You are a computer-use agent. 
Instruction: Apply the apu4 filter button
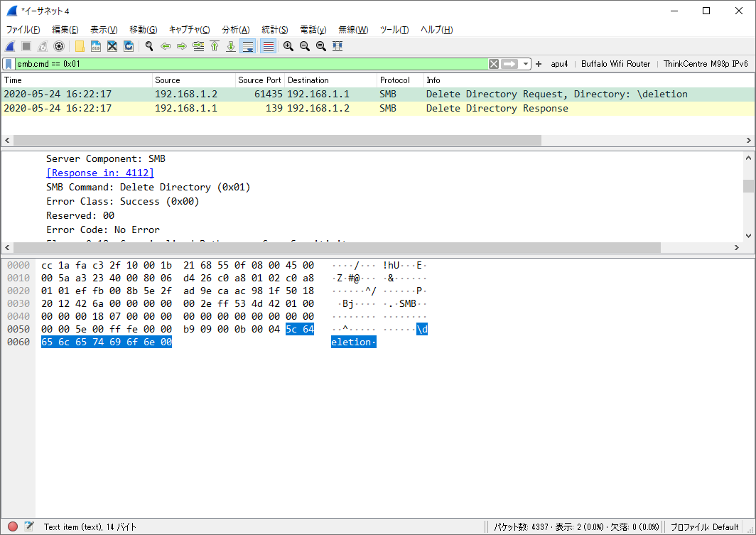point(559,64)
